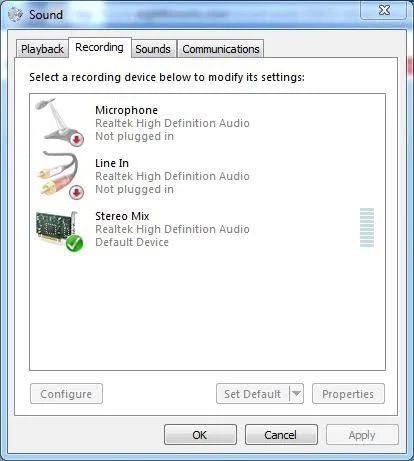Click the Sound speaker icon in title bar
The image size is (414, 461).
click(x=15, y=14)
